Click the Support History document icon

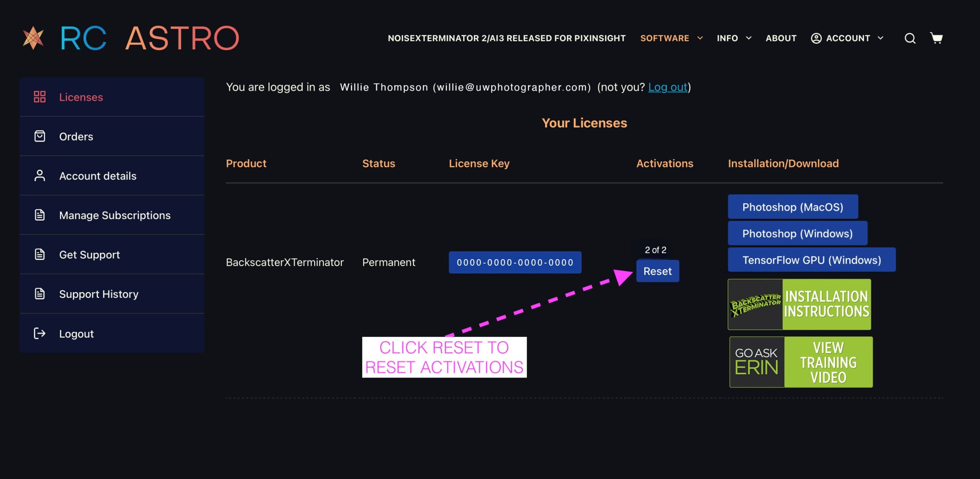tap(40, 294)
